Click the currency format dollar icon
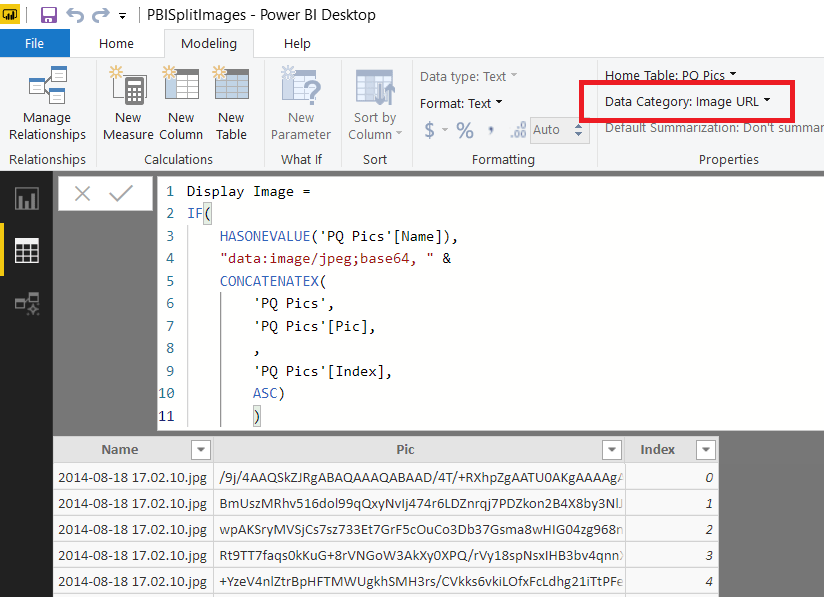Screen dimensions: 824x597 (x=429, y=130)
